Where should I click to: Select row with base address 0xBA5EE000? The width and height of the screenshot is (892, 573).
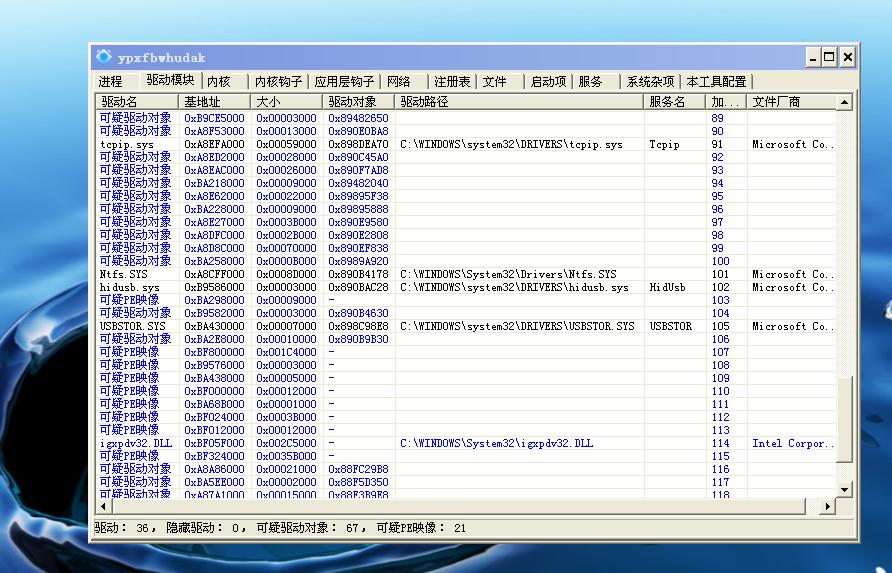(x=466, y=483)
